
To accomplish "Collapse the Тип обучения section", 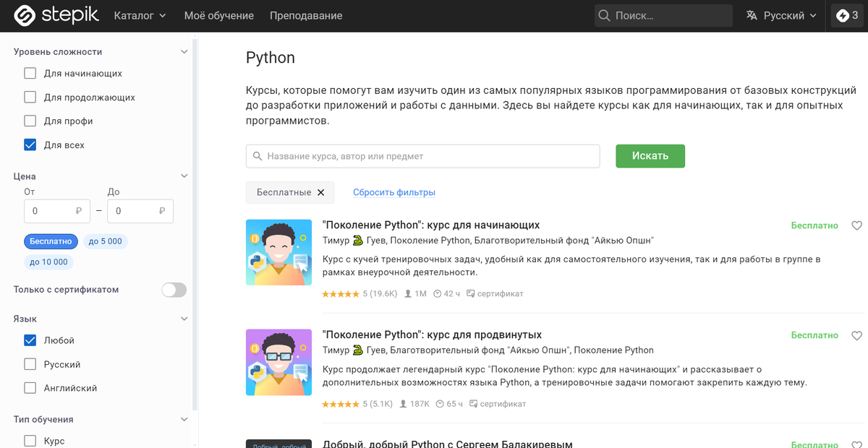I will 184,419.
